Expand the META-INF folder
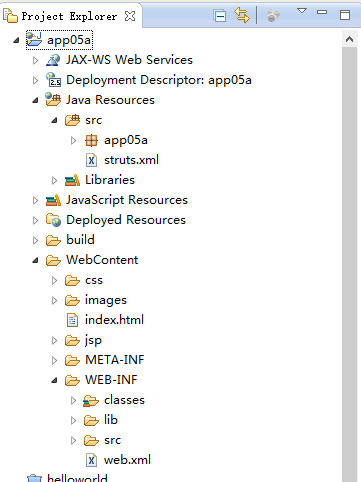This screenshot has height=482, width=361. click(54, 360)
